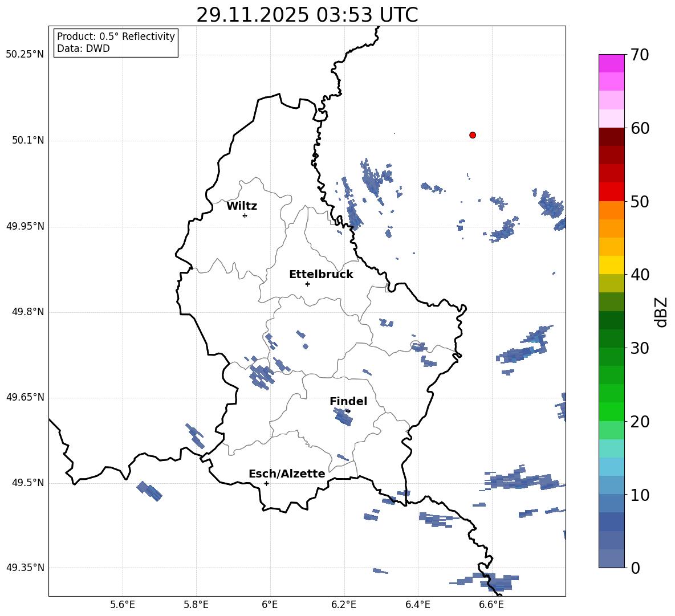
Task: Click the 50.25°N latitude label
Action: pos(25,55)
